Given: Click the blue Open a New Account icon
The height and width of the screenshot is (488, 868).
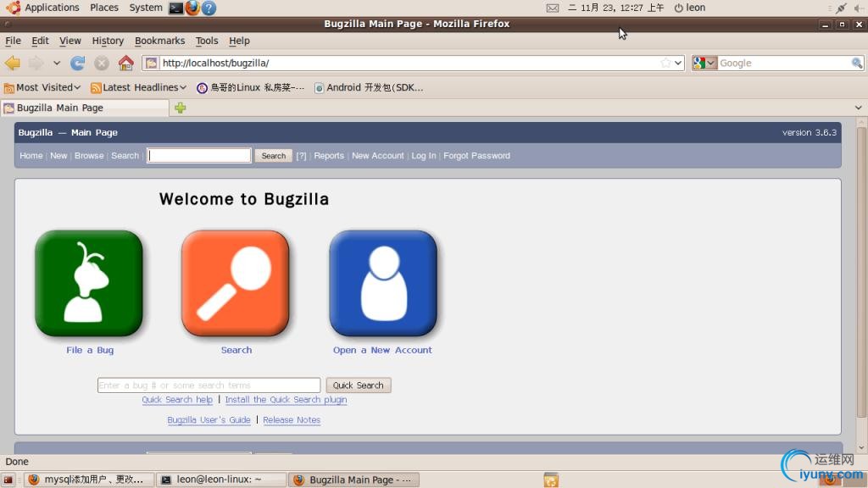Looking at the screenshot, I should (x=383, y=283).
